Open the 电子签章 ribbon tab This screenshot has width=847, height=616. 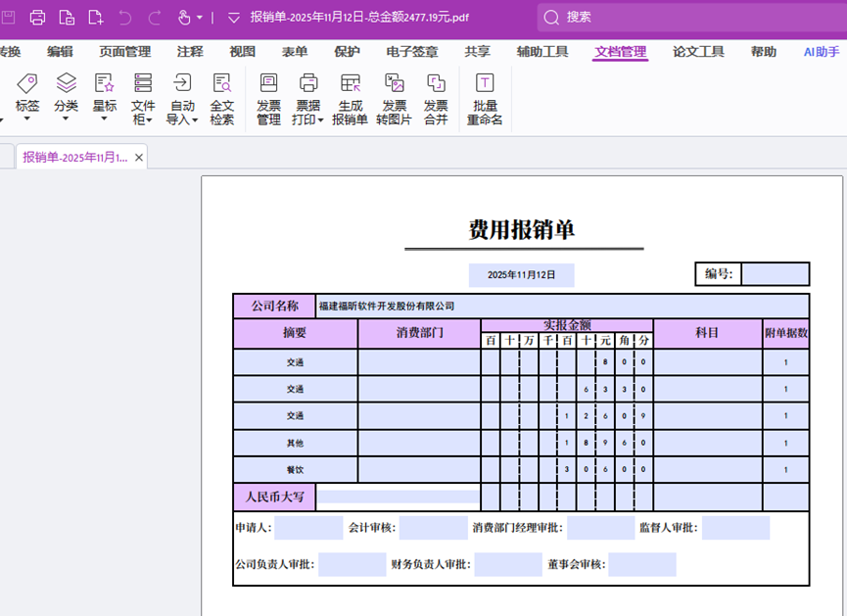412,52
